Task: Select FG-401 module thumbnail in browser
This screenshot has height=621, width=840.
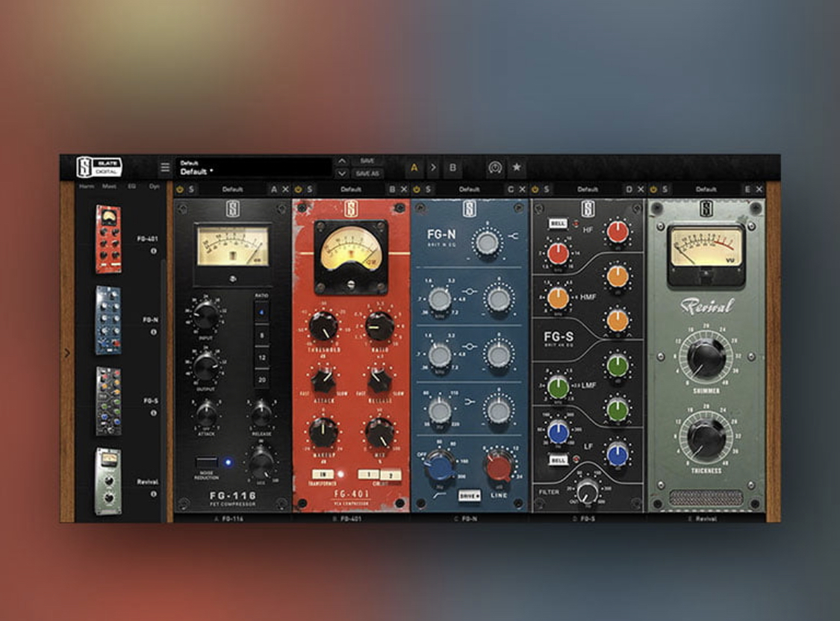Action: [109, 239]
